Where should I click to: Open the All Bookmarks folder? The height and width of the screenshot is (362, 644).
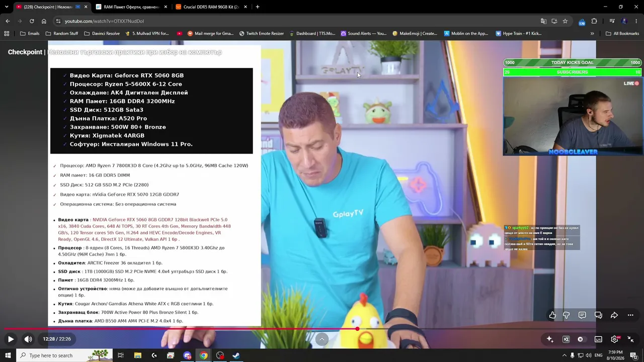(622, 34)
